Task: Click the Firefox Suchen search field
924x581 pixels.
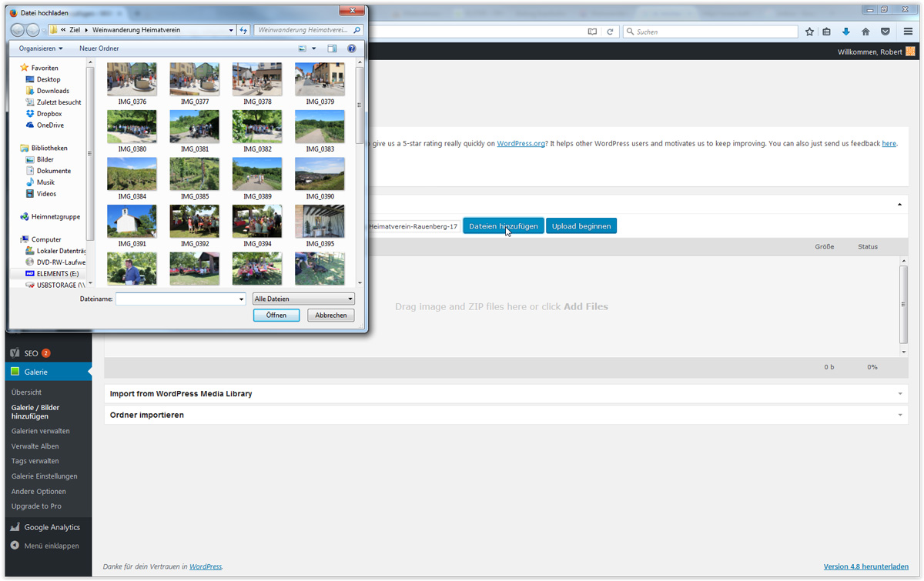Action: 710,32
